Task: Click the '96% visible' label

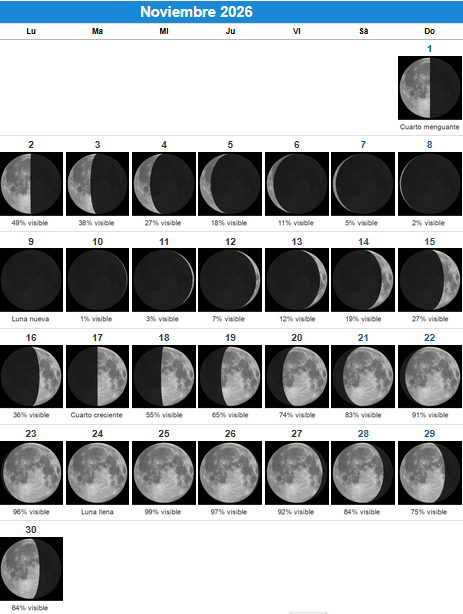Action: (x=31, y=512)
